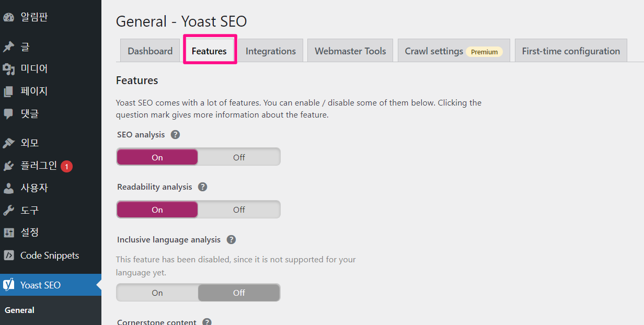The image size is (644, 325).
Task: Open the 플러그인 plugins menu
Action: [x=51, y=166]
